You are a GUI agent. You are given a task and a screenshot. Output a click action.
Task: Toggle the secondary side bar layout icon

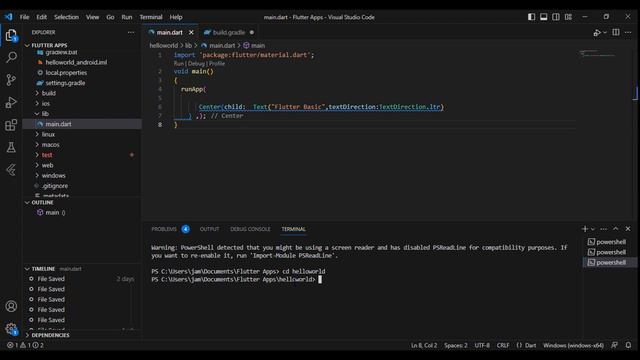556,17
